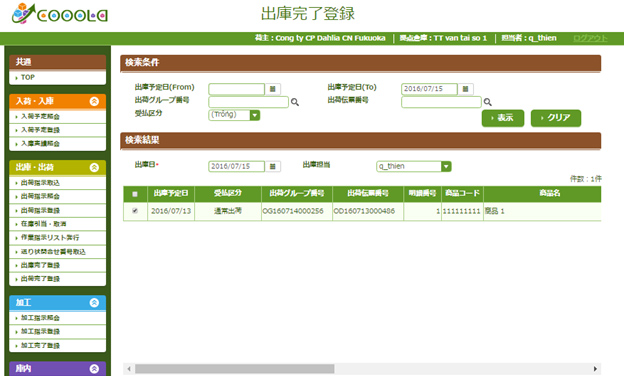Open TOP menu item
Viewport: 624px width, 376px height.
coord(58,78)
